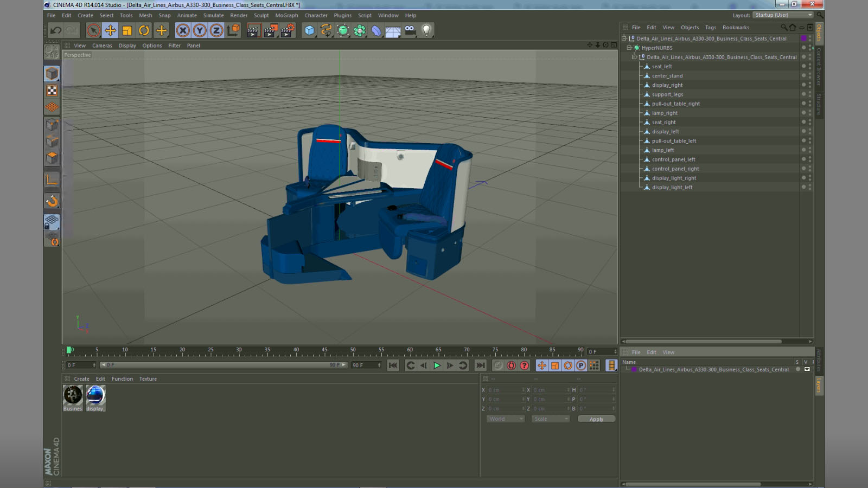Toggle visibility dot for display_light_left

pos(803,187)
